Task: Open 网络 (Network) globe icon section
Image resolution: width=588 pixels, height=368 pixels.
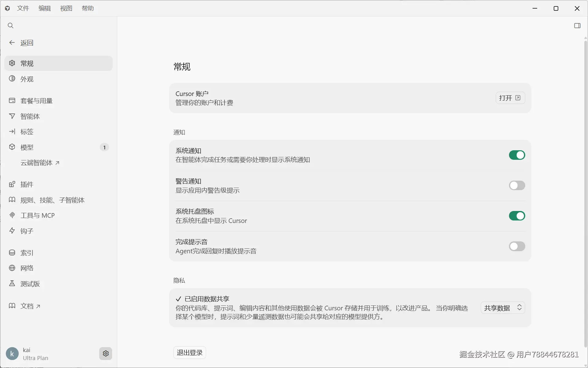Action: click(12, 268)
